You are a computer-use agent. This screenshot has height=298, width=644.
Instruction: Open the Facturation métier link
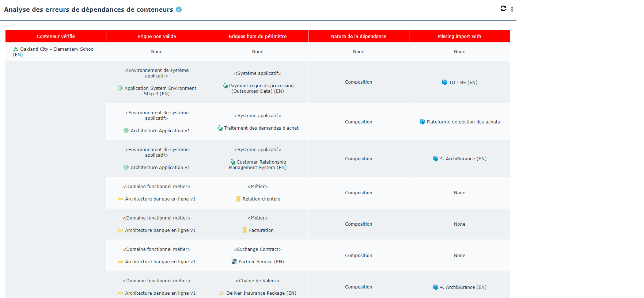tap(261, 230)
